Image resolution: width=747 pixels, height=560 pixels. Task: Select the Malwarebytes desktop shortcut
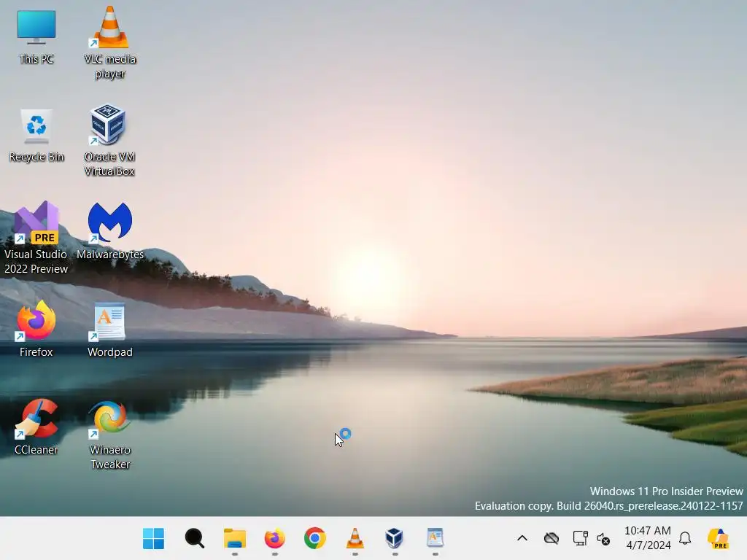[110, 231]
